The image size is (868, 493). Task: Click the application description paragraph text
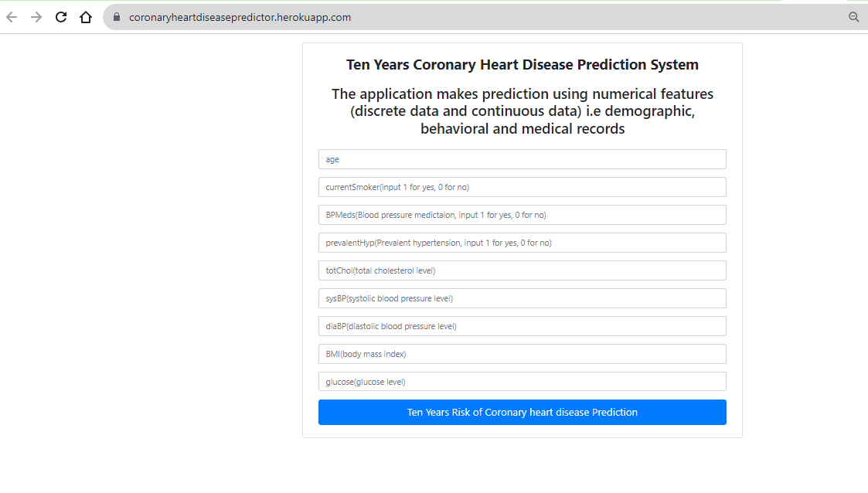click(522, 111)
